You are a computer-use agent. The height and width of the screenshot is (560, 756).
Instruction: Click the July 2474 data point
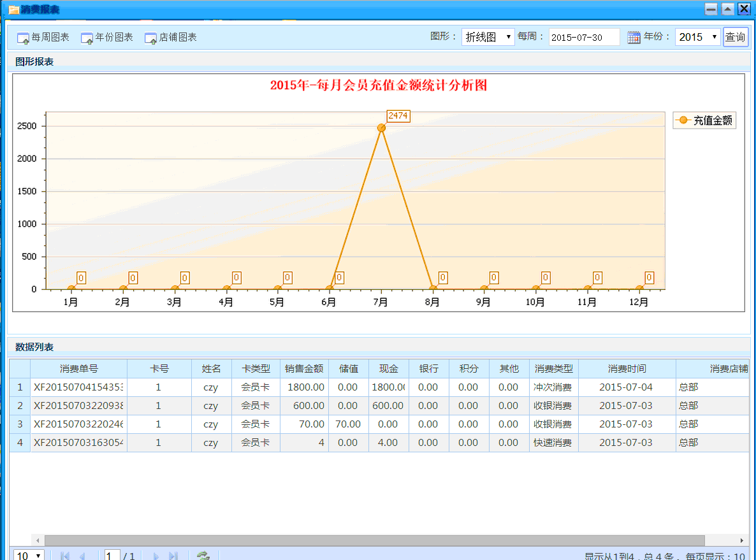coord(381,127)
